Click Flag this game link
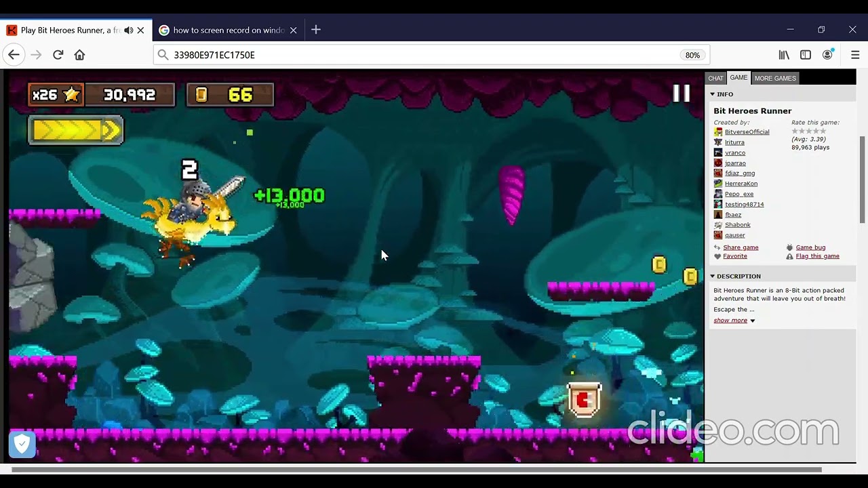The width and height of the screenshot is (868, 488). 817,256
